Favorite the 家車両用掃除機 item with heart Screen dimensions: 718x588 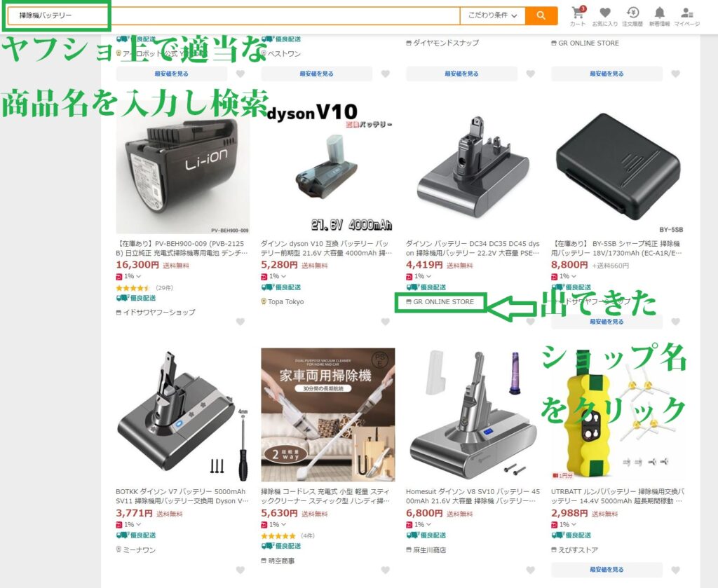point(386,570)
